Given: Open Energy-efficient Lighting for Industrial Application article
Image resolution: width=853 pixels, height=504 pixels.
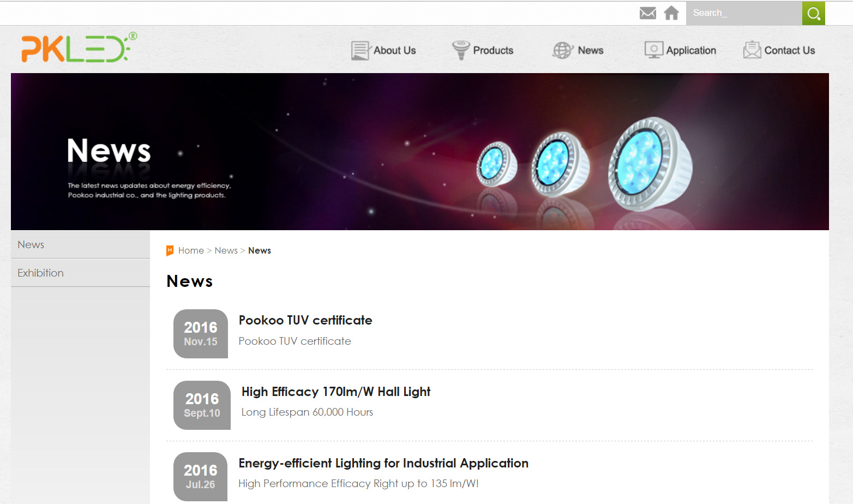Looking at the screenshot, I should pos(383,463).
